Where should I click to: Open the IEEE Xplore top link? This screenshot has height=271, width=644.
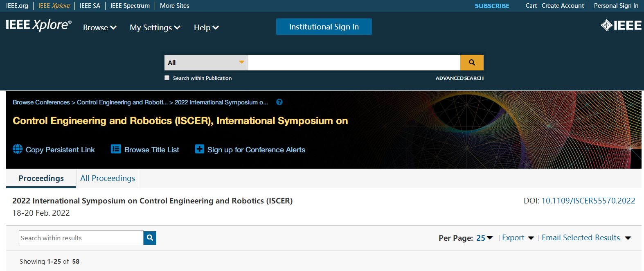click(54, 6)
